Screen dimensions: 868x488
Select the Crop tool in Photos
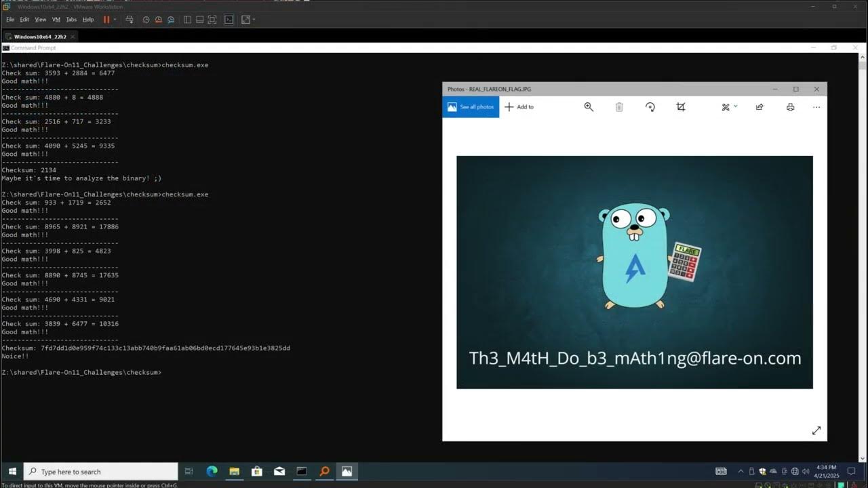pos(681,107)
